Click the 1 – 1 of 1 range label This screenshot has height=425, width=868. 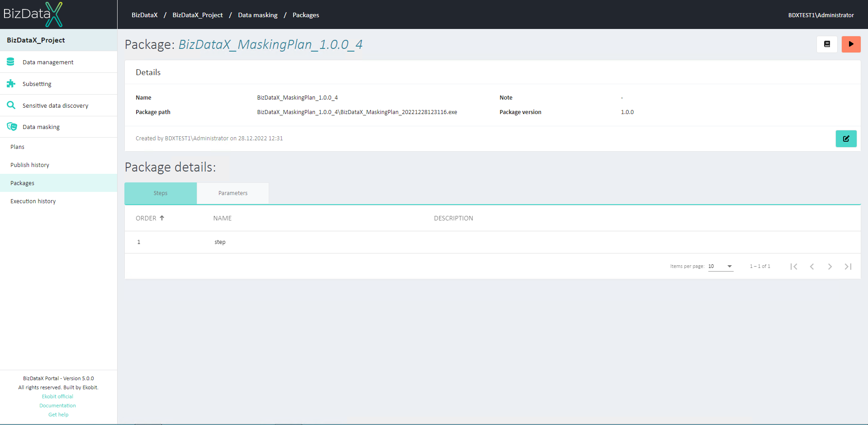pyautogui.click(x=760, y=267)
